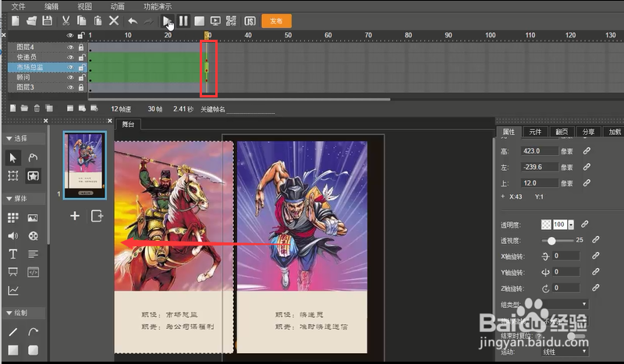Image resolution: width=624 pixels, height=364 pixels.
Task: Open the JS script editor
Action: coord(250,21)
